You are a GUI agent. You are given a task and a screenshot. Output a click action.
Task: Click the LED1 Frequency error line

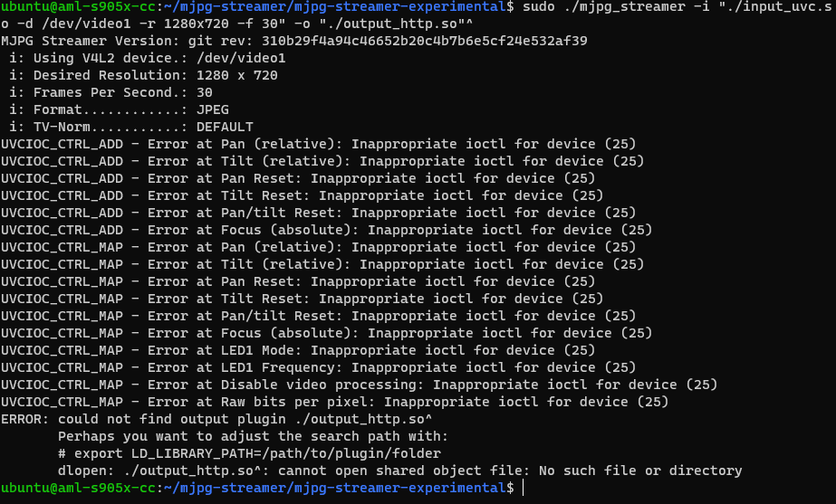pyautogui.click(x=318, y=367)
